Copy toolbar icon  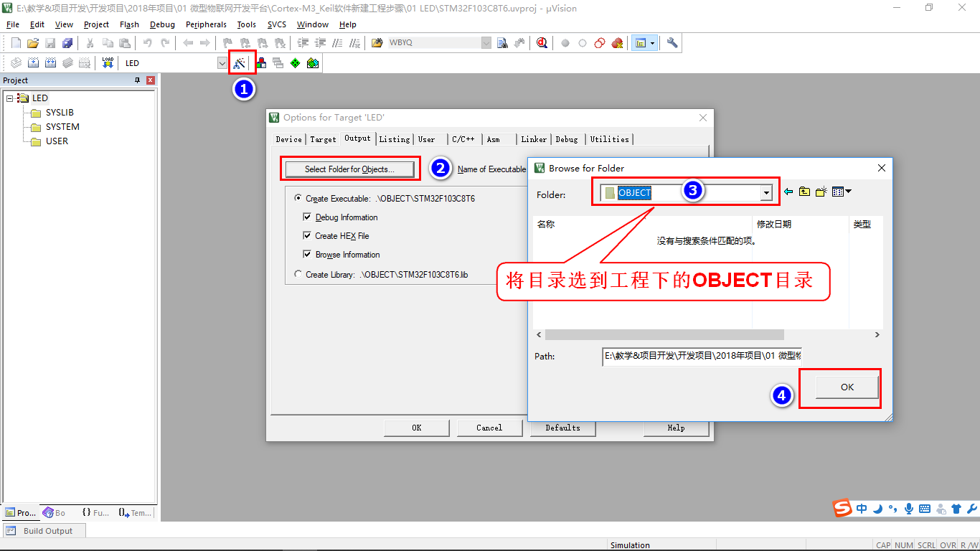click(108, 43)
